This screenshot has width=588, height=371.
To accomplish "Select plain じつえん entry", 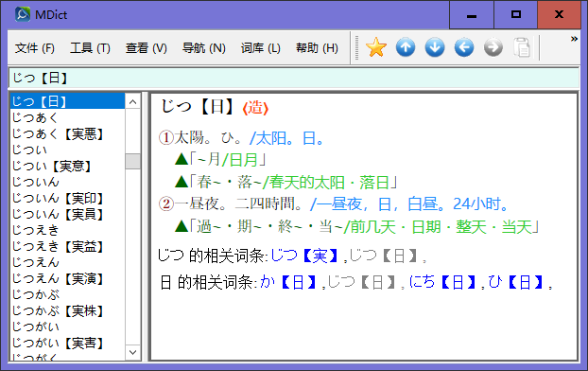I will (x=67, y=262).
